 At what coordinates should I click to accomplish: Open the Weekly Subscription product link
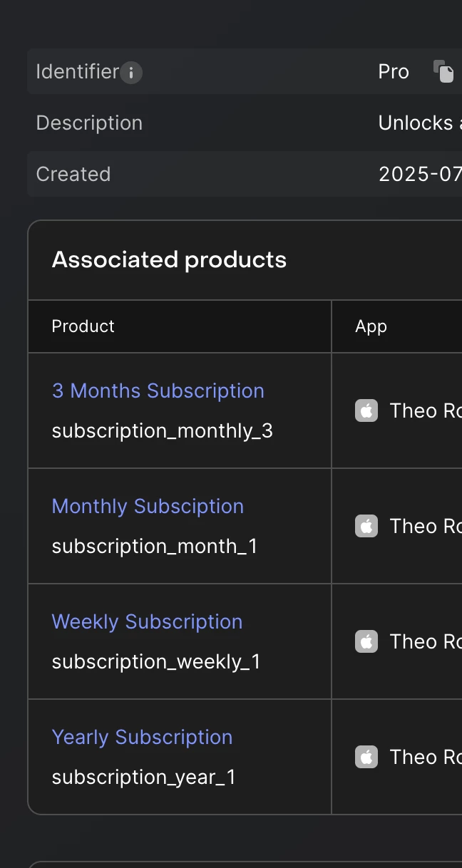(x=147, y=621)
